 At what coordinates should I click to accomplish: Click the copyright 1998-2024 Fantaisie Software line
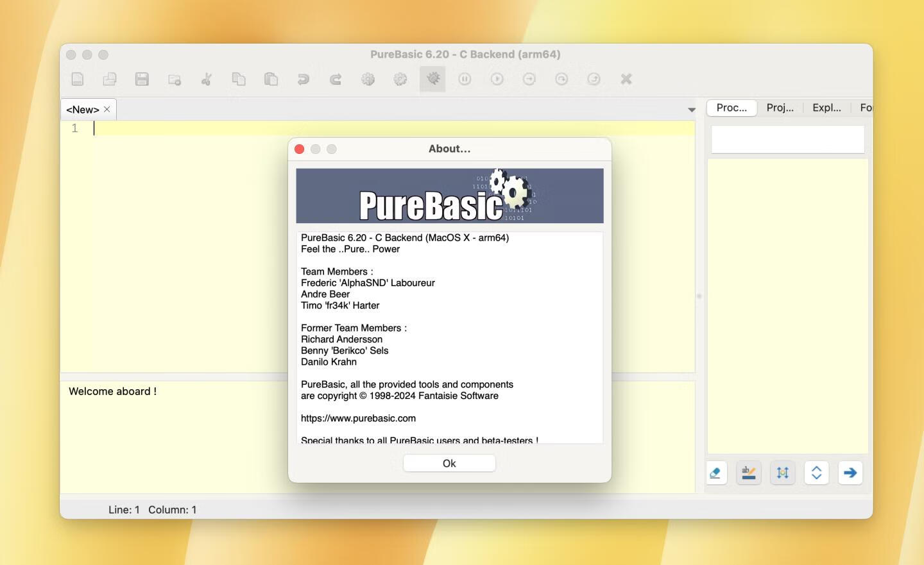click(400, 396)
